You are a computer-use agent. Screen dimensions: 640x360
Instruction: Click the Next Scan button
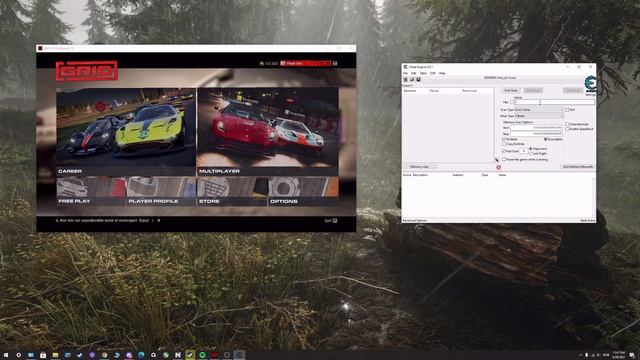click(533, 90)
